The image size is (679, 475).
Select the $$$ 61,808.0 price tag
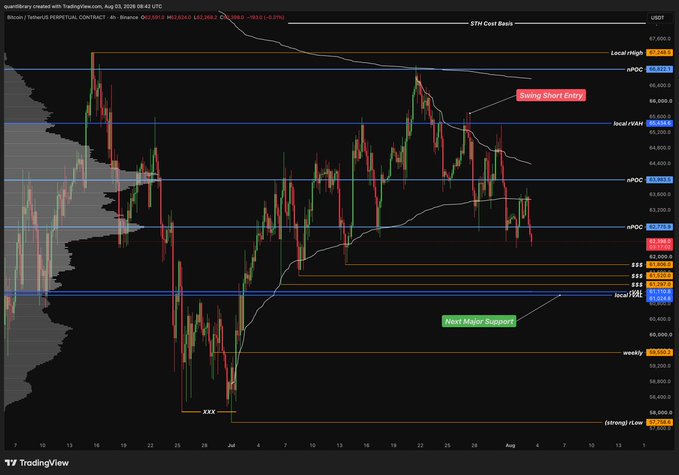pyautogui.click(x=659, y=265)
